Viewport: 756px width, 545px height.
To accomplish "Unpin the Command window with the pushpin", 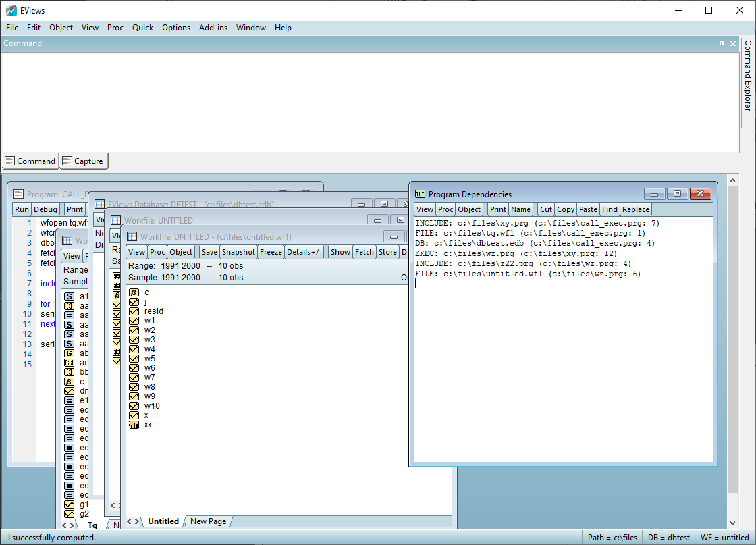I will click(722, 43).
